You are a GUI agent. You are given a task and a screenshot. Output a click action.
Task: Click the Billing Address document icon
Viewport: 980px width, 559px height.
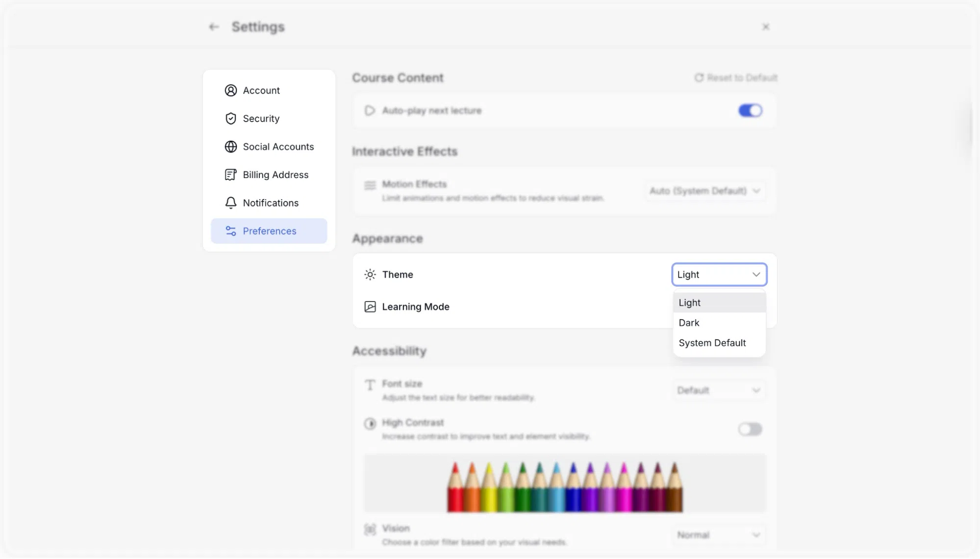(x=230, y=175)
